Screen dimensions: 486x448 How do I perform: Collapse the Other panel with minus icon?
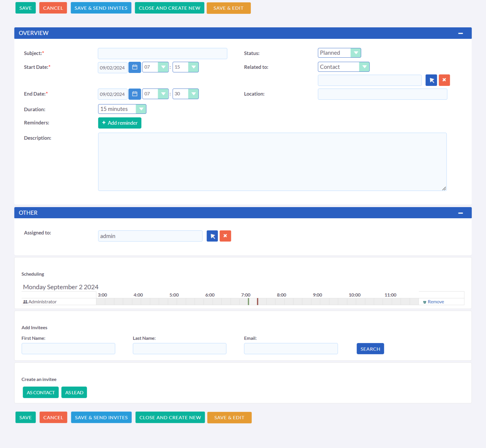[460, 213]
